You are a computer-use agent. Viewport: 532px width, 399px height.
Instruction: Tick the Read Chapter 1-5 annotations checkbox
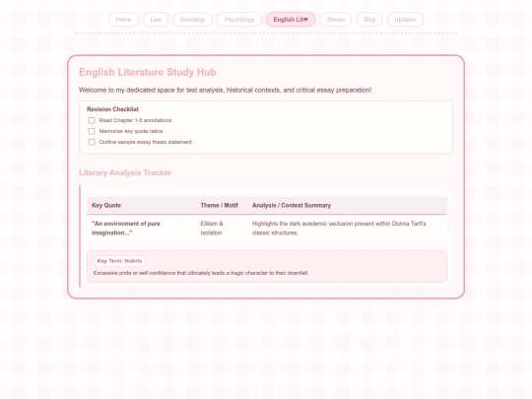pos(92,120)
